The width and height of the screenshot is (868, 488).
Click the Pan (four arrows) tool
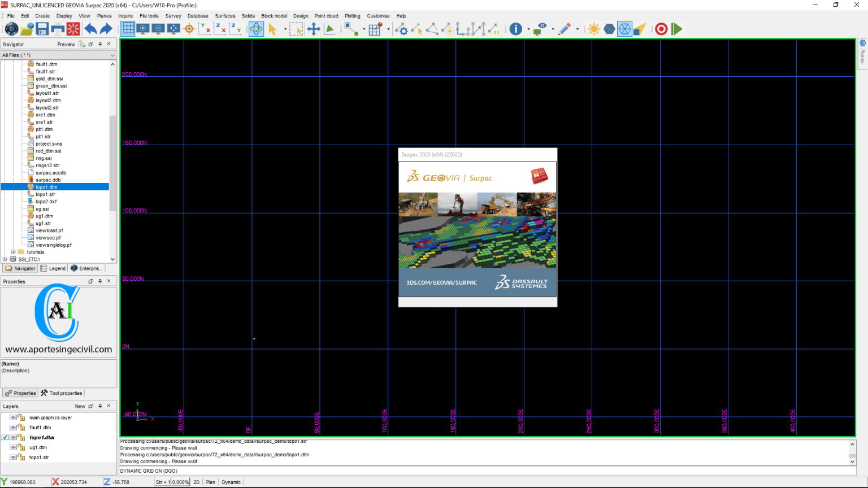point(314,29)
